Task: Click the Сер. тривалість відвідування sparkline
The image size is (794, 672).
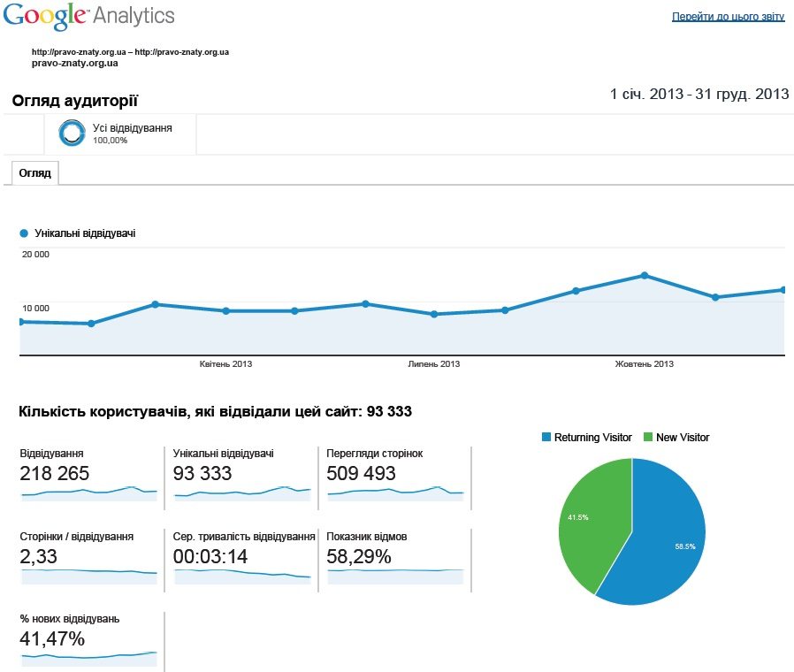Action: tap(242, 575)
